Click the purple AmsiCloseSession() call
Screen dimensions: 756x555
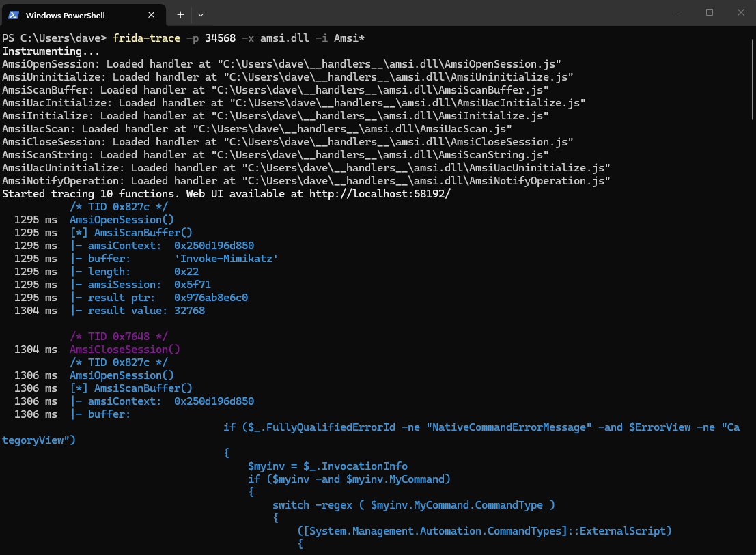pos(125,350)
